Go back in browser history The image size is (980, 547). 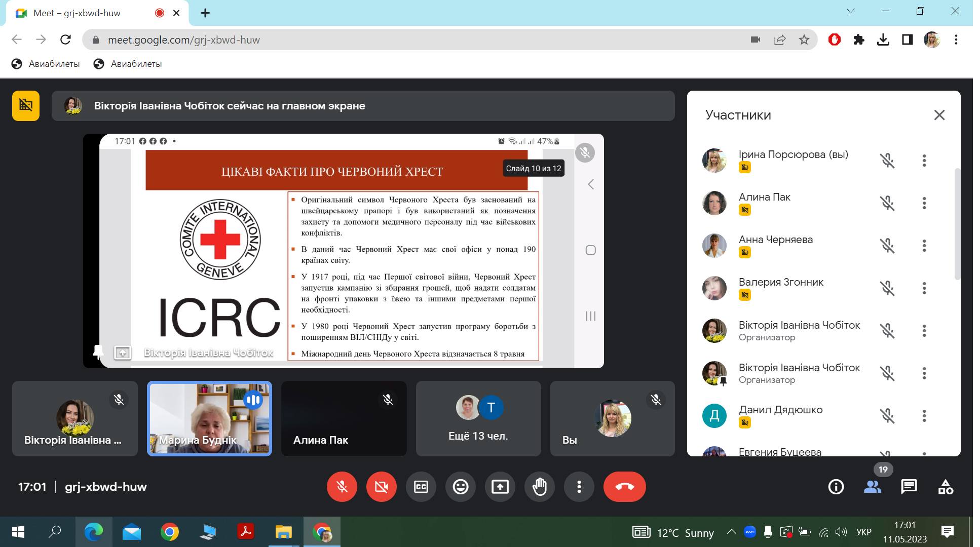pyautogui.click(x=17, y=40)
